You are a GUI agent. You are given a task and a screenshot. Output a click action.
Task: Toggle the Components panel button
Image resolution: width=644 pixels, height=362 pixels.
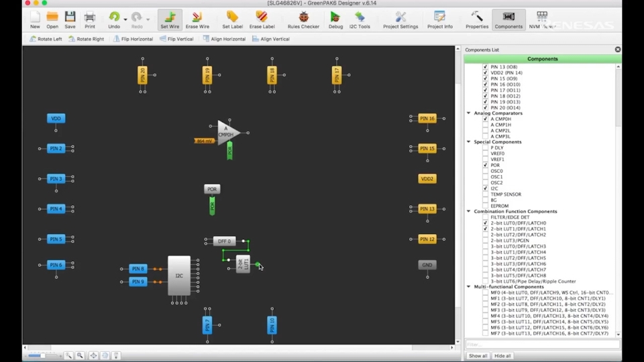pos(508,19)
